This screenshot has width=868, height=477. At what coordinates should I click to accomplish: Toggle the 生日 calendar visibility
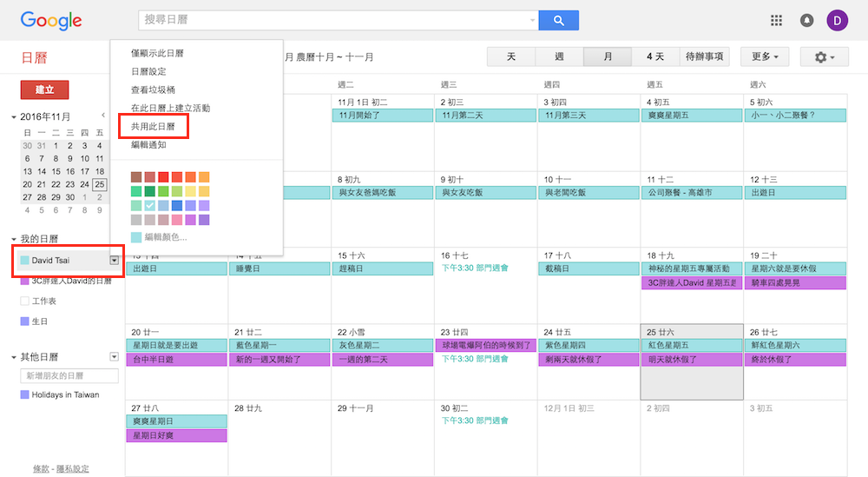click(24, 321)
